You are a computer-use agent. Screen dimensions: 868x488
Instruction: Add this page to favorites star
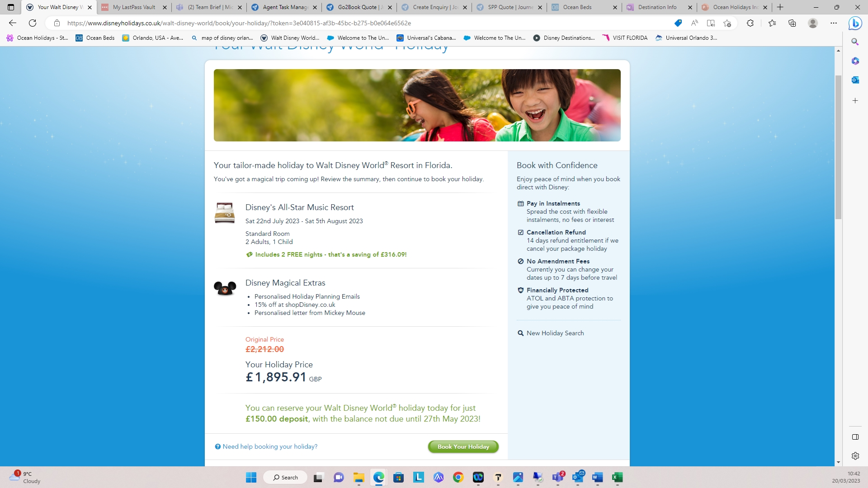pyautogui.click(x=727, y=23)
